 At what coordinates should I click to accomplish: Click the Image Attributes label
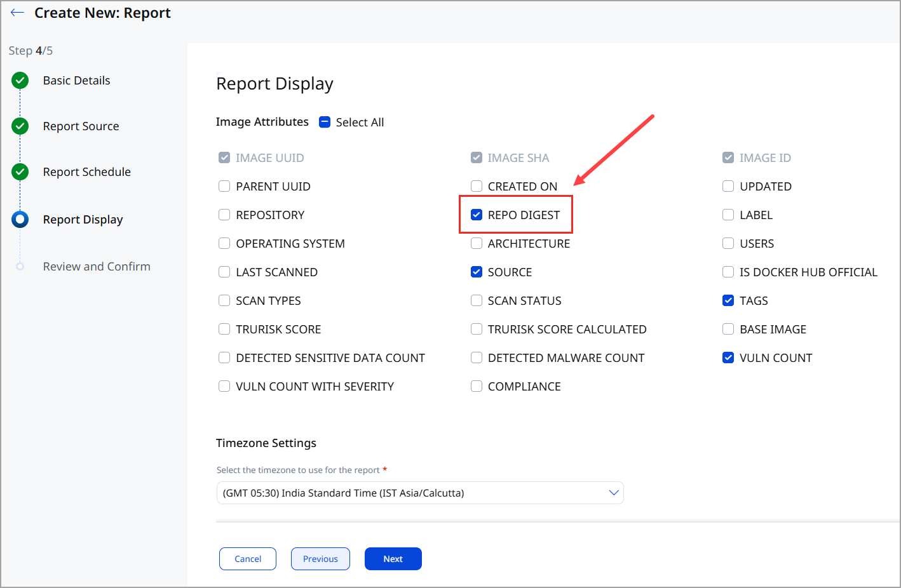click(262, 122)
